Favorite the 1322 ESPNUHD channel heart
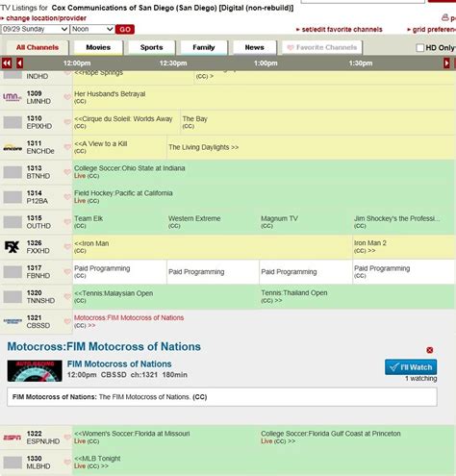This screenshot has height=476, width=456. point(67,437)
